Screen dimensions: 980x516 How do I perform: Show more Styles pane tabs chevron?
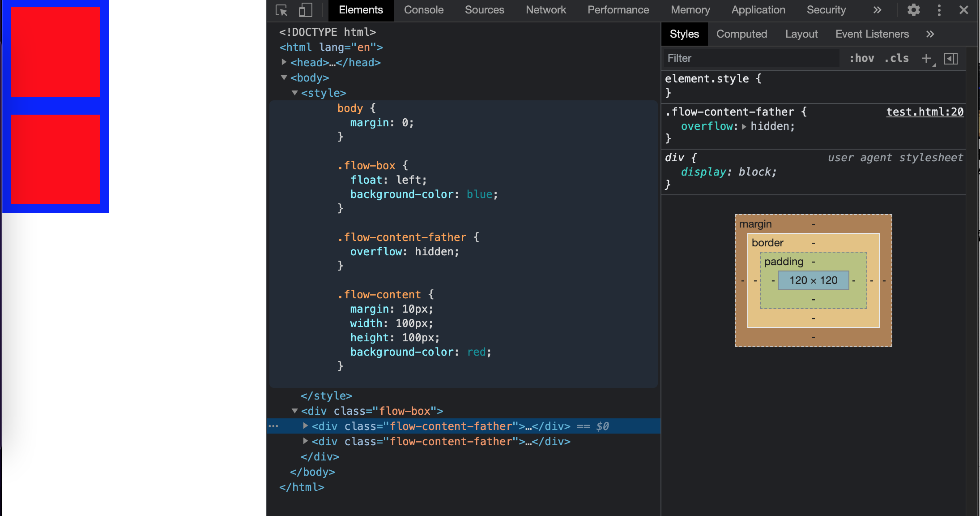pos(930,34)
